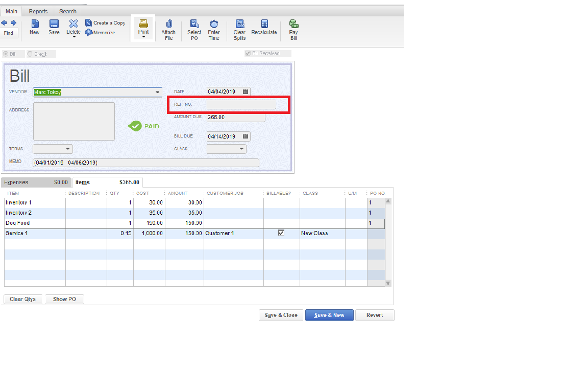Viewport: 588px width, 368px height.
Task: Toggle the Billable checkbox for Service 1
Action: tap(281, 233)
